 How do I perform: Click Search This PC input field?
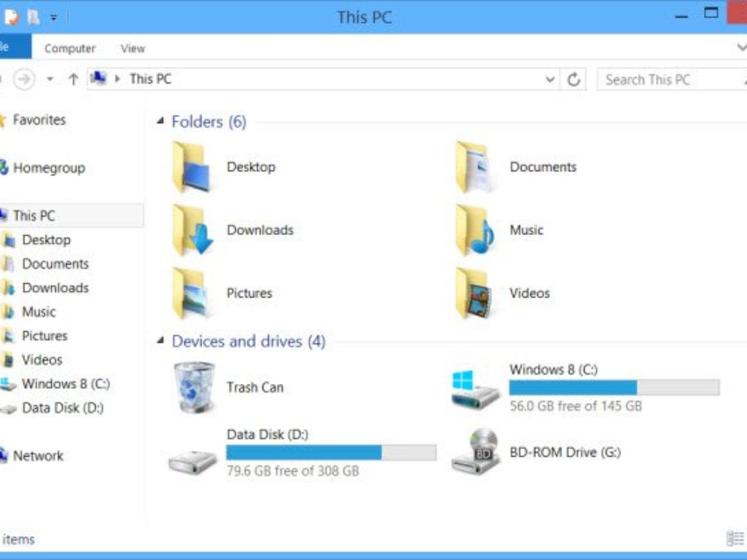click(x=671, y=79)
